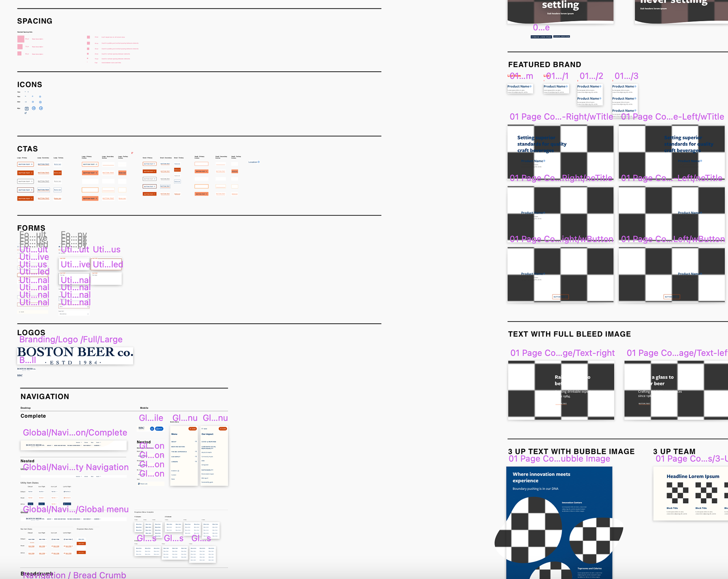Click the blue bubble image frame thumbnail
Viewport: 728px width, 579px height.
click(x=559, y=523)
